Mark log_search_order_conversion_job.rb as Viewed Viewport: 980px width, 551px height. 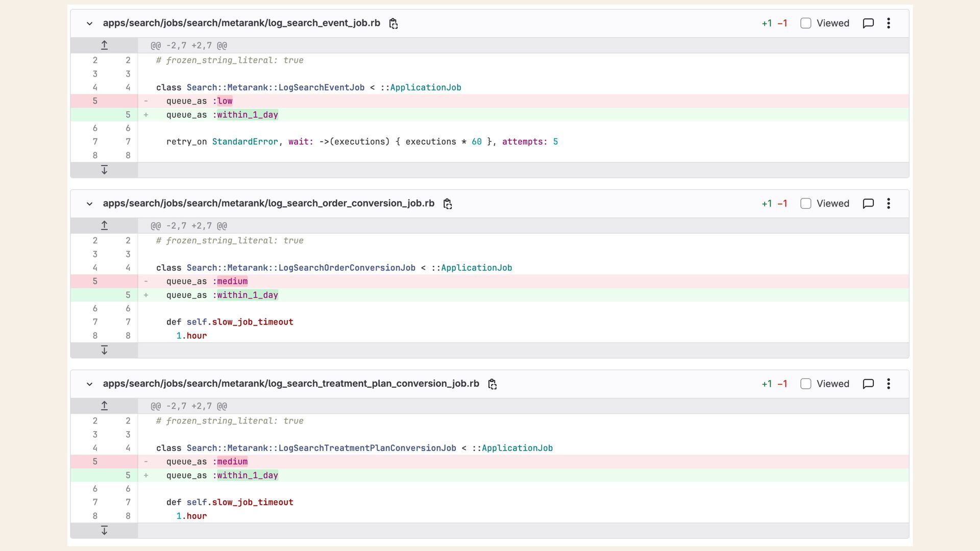(x=806, y=204)
